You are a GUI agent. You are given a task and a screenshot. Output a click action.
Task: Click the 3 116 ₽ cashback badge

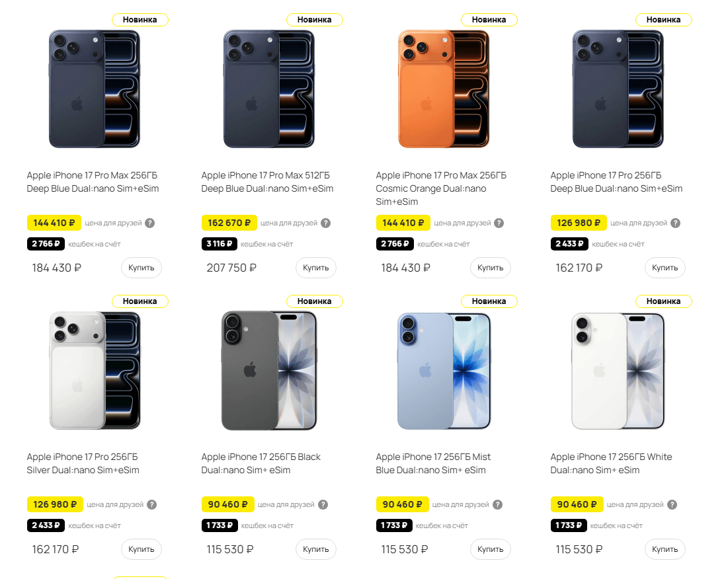[x=219, y=244]
